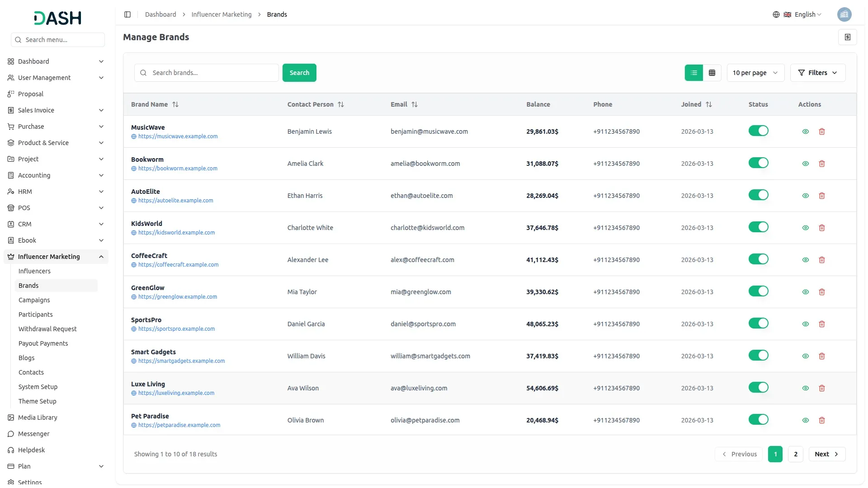Disable the Bookworm status toggle
This screenshot has height=488, width=868.
click(758, 163)
